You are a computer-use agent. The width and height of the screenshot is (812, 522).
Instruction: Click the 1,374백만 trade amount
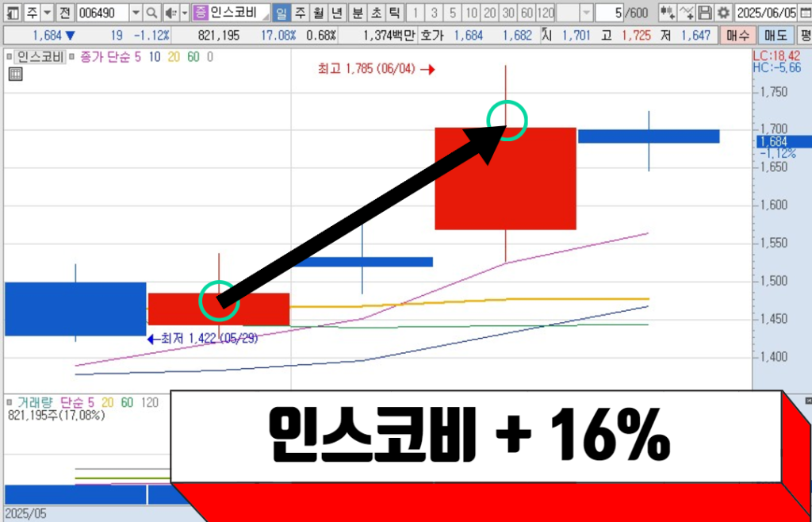(x=389, y=36)
